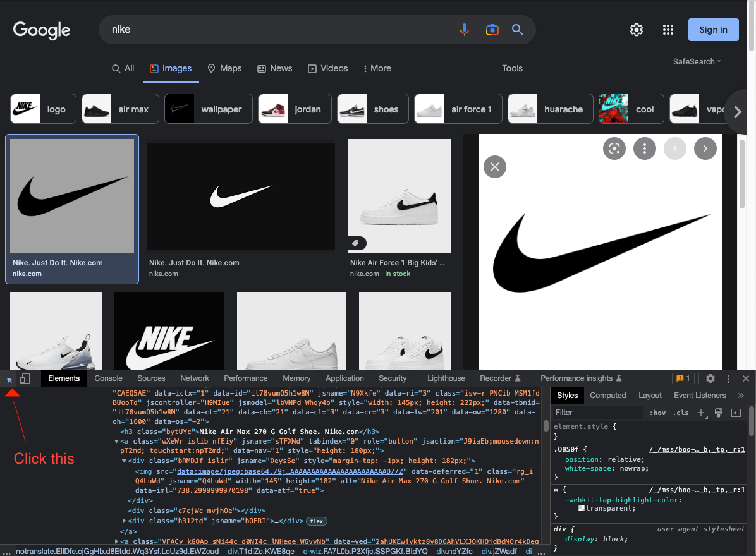Click the styles Filter input

click(597, 413)
